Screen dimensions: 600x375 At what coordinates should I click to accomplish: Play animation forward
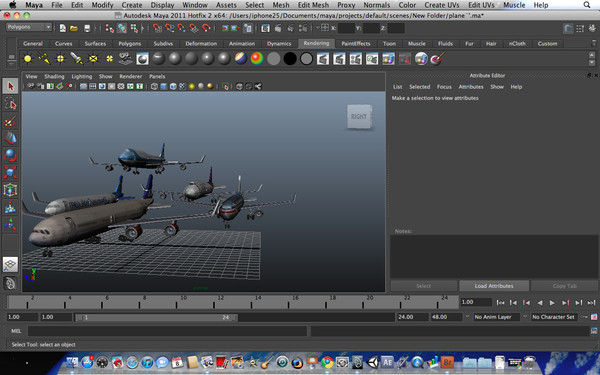click(x=552, y=303)
